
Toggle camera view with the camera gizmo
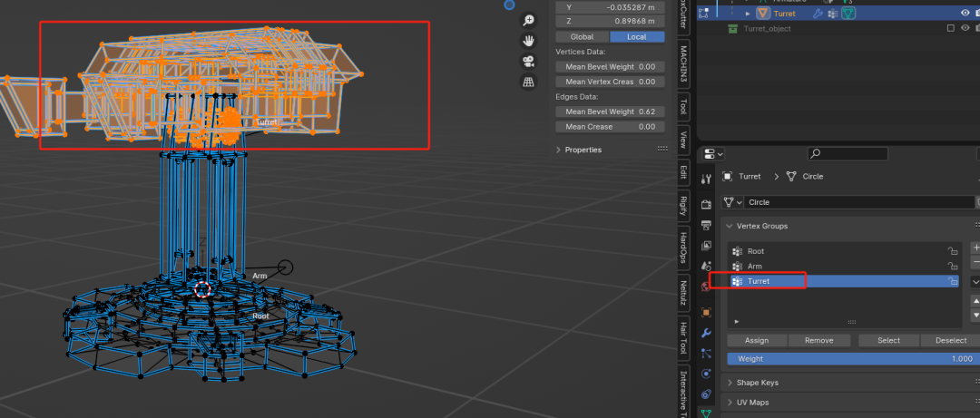click(x=529, y=62)
